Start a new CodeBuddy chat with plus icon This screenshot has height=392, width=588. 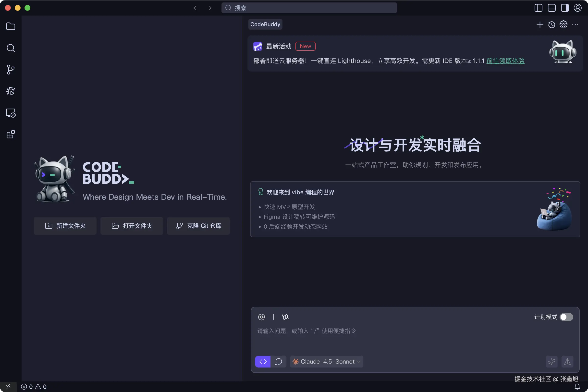tap(539, 24)
